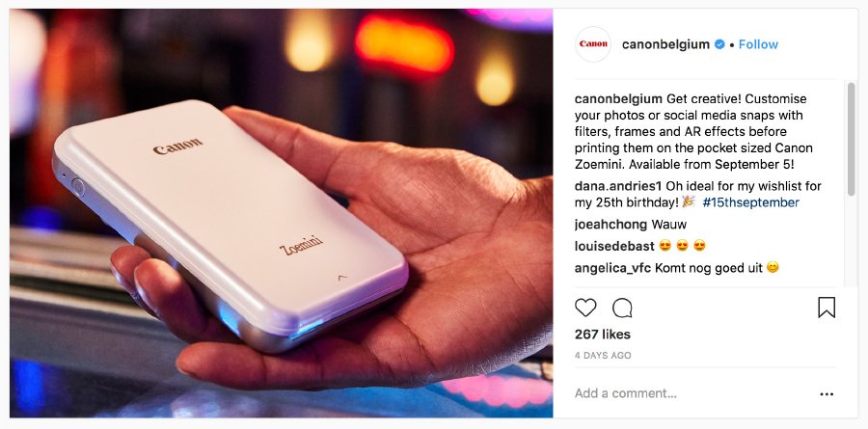Viewport: 868px width, 429px height.
Task: Visit dana.andries1's profile
Action: click(618, 186)
